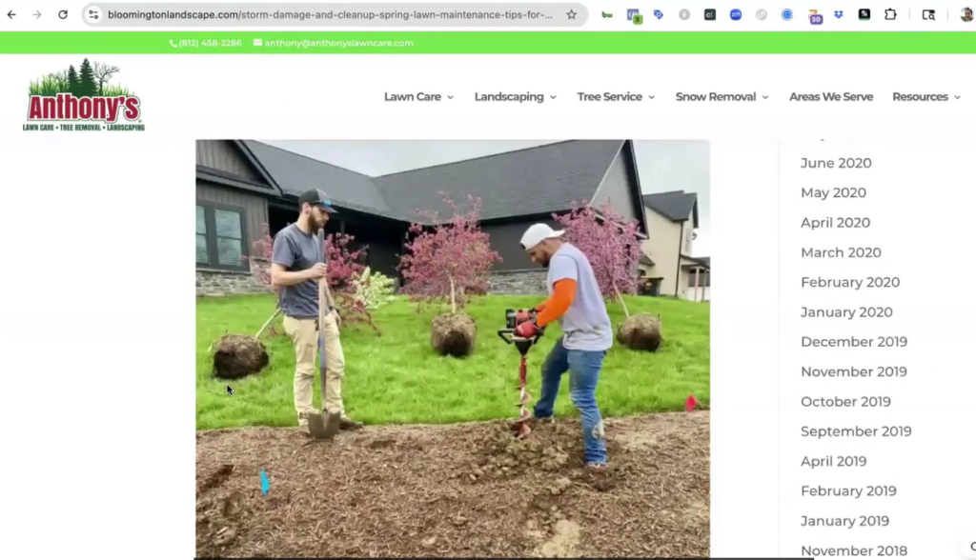Click the Anthony's logo to go home

84,96
